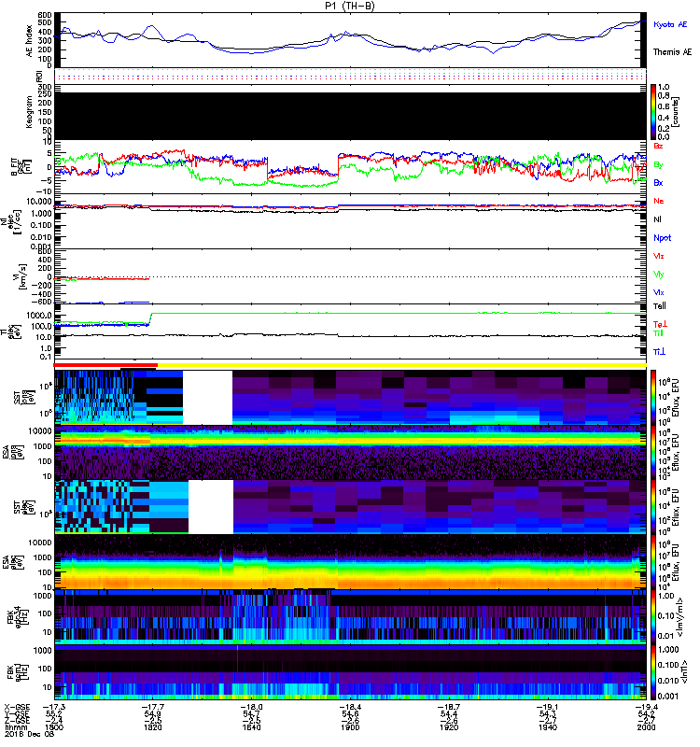Click the Kyoto AE legend label
The image size is (700, 747).
pyautogui.click(x=670, y=24)
